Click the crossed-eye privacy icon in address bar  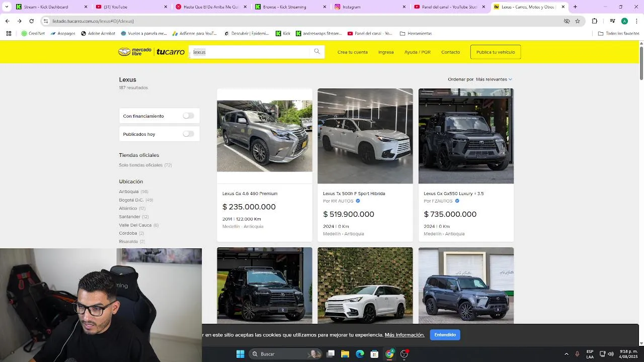(x=567, y=21)
